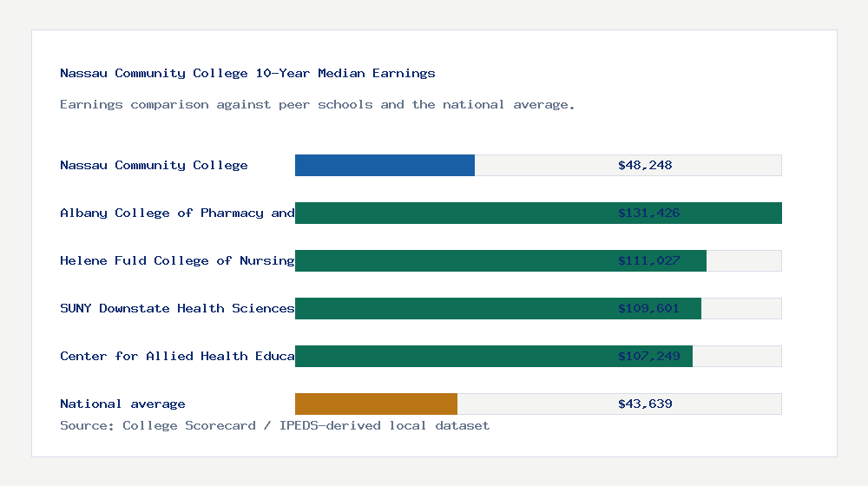Viewport: 868px width, 486px height.
Task: Select the 'SUNY Downstate Health Sciences' row label
Action: (x=177, y=308)
